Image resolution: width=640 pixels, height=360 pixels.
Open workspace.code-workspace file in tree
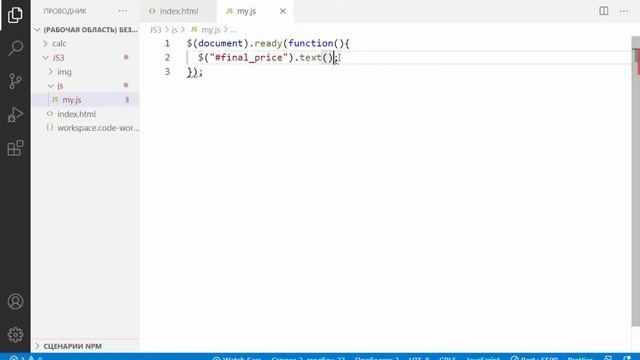[x=98, y=128]
